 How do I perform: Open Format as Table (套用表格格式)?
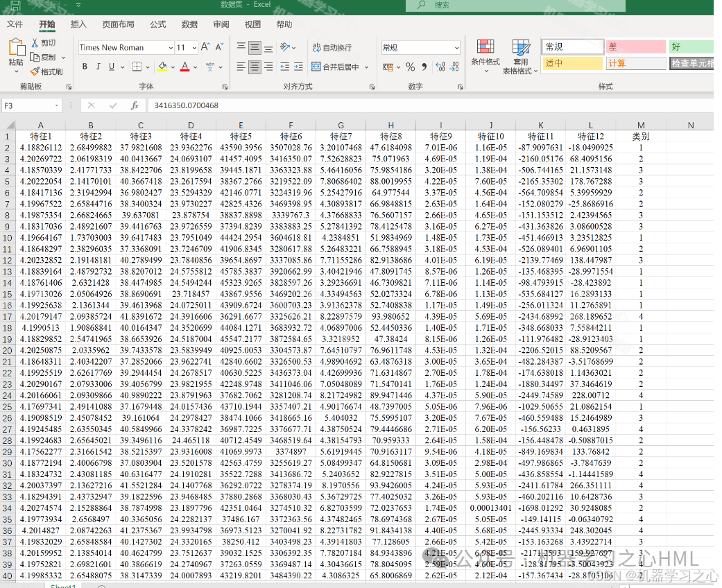tap(520, 57)
